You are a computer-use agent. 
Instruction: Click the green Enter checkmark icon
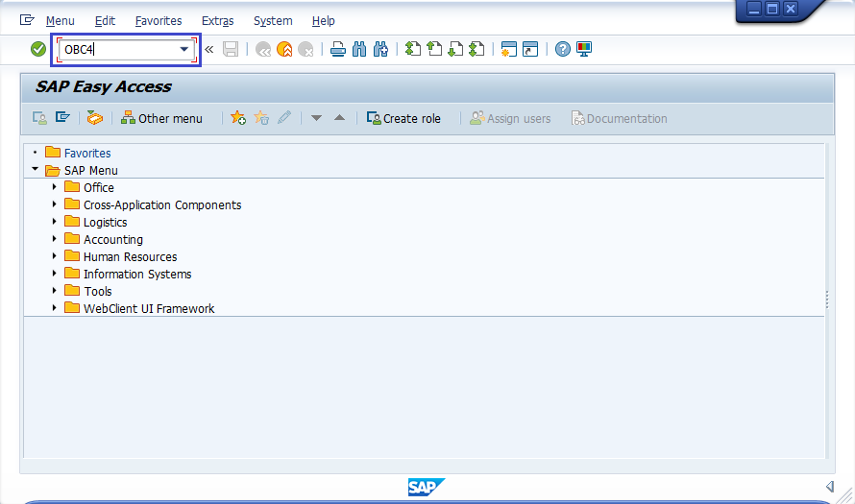point(38,50)
